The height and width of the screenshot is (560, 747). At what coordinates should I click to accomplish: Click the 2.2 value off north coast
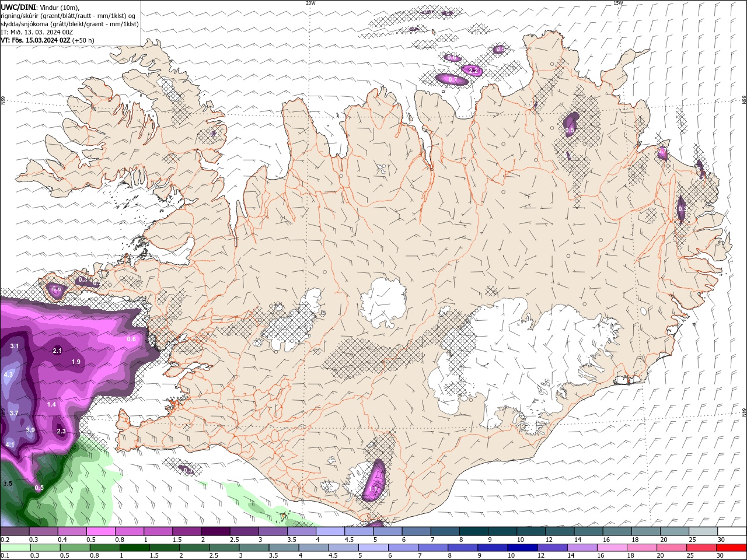click(473, 71)
